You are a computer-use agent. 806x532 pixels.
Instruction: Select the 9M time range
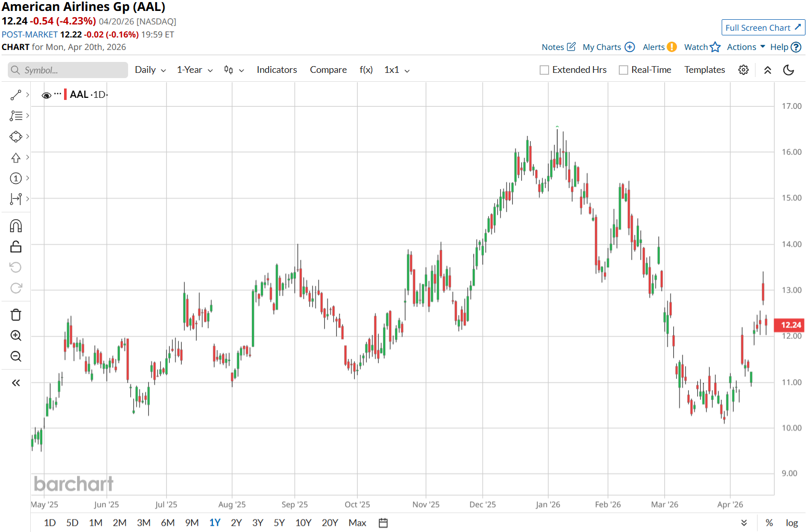(192, 523)
